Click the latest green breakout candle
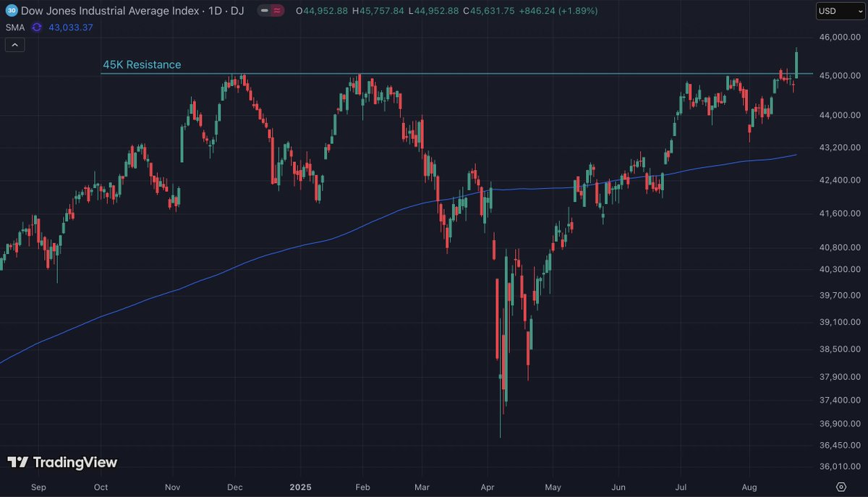Image resolution: width=868 pixels, height=497 pixels. (796, 63)
